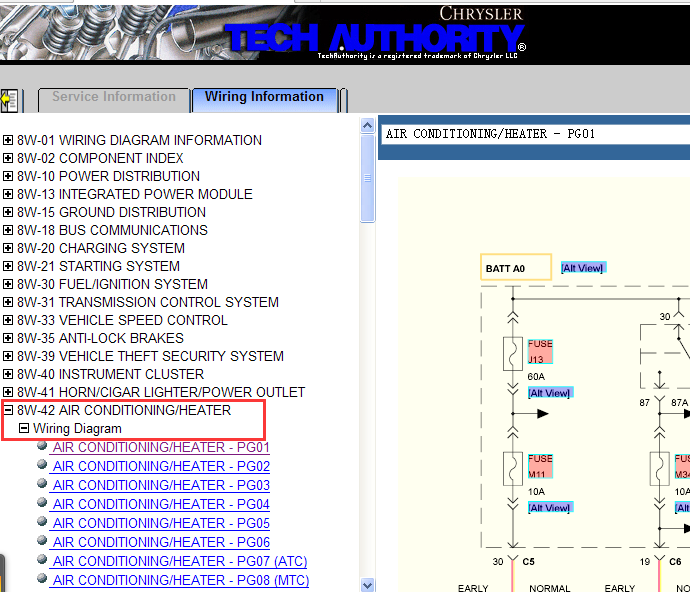Select 8W-42 AIR CONDITIONING/HEATER label
The width and height of the screenshot is (690, 592).
point(124,410)
